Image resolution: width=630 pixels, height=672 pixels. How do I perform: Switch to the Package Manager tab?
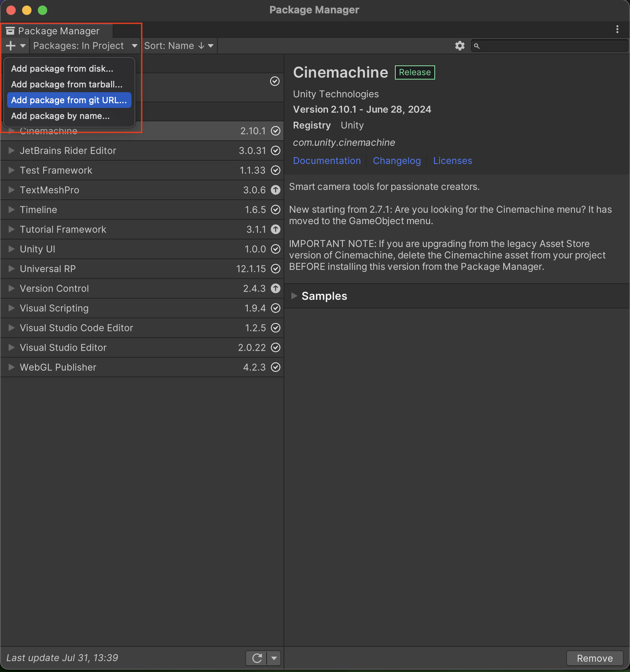57,31
